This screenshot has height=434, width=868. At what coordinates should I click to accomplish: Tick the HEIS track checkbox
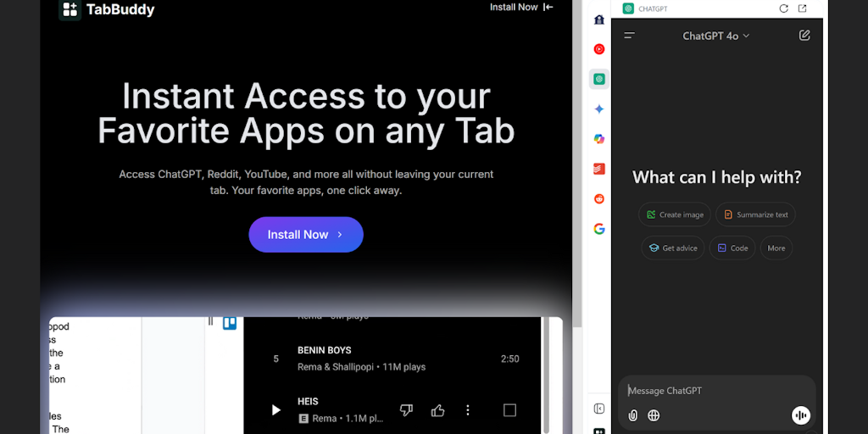point(509,410)
